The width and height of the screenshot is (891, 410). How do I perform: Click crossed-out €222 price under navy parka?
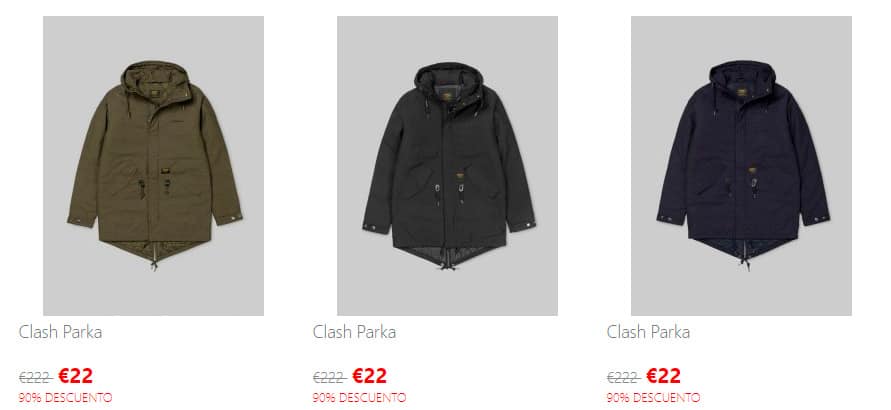(x=623, y=377)
